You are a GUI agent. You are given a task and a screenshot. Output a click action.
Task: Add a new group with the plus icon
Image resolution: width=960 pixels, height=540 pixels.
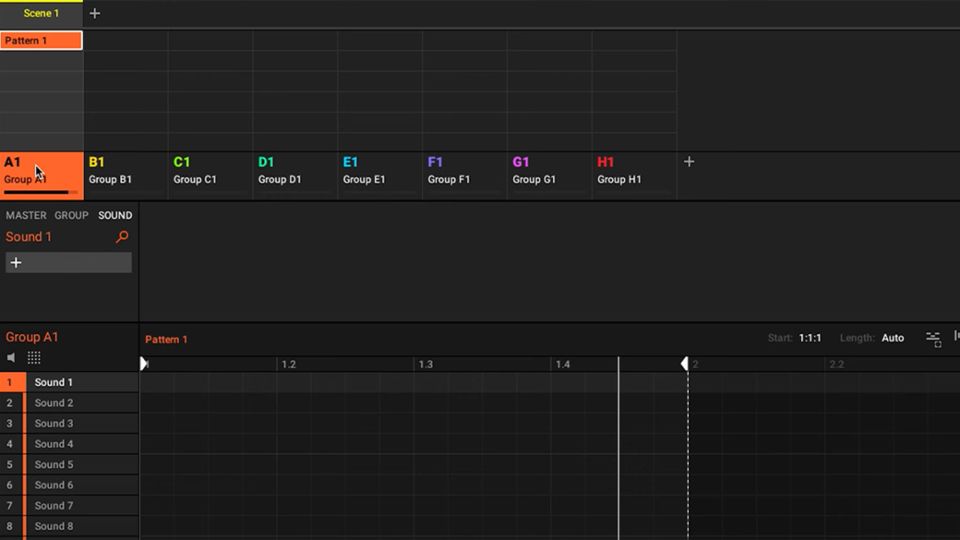click(688, 162)
